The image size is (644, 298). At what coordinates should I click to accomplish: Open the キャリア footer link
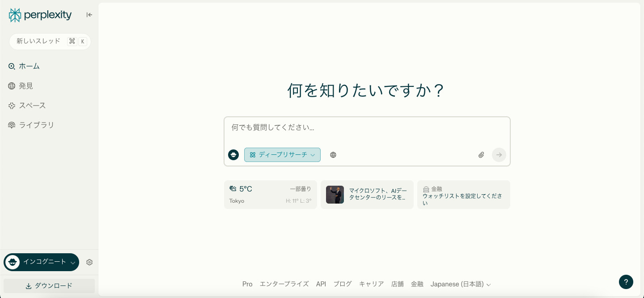click(372, 284)
